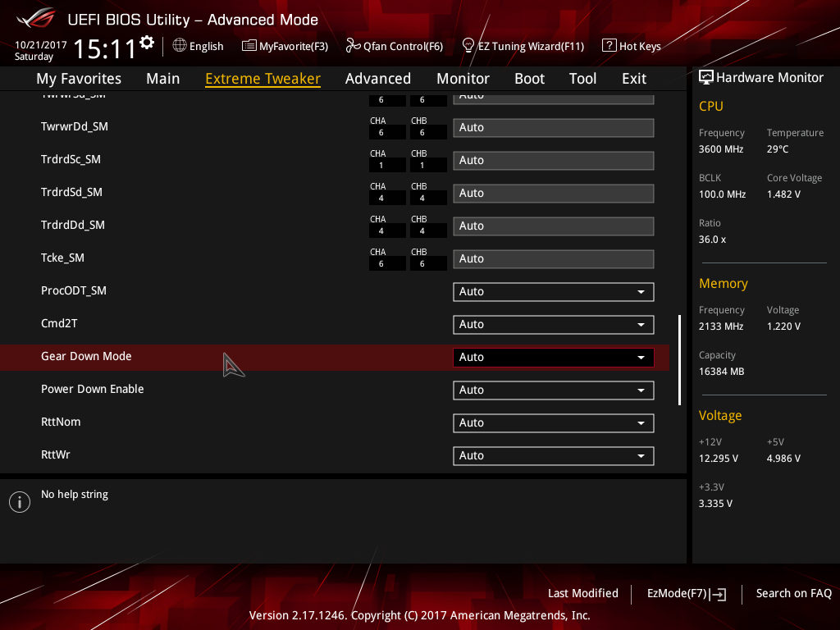This screenshot has height=630, width=840.
Task: Select the Extreme Tweaker tab
Action: coord(263,79)
